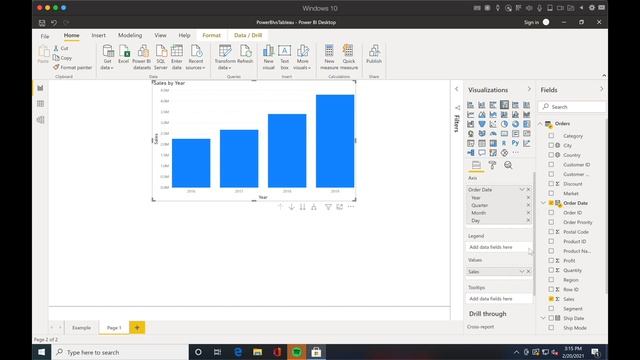Expand the Filters pane
640x360 pixels.
click(456, 89)
